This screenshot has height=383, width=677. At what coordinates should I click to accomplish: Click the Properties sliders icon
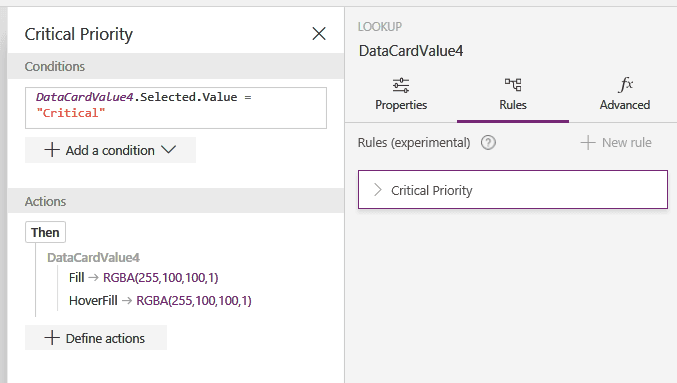401,85
